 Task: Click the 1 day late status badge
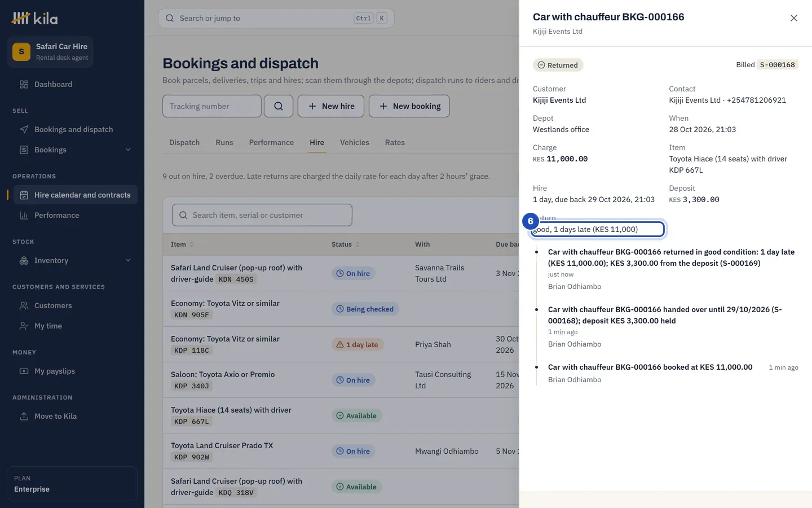point(358,344)
